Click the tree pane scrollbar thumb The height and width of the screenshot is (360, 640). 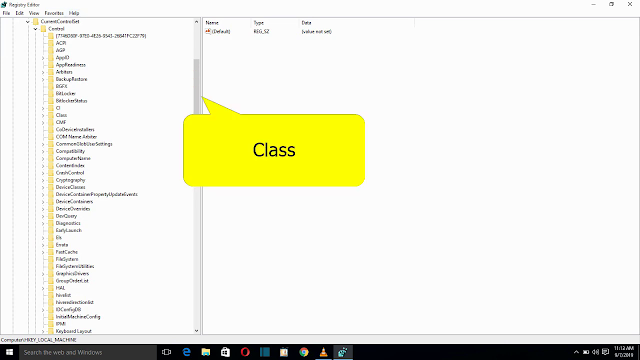pos(196,87)
